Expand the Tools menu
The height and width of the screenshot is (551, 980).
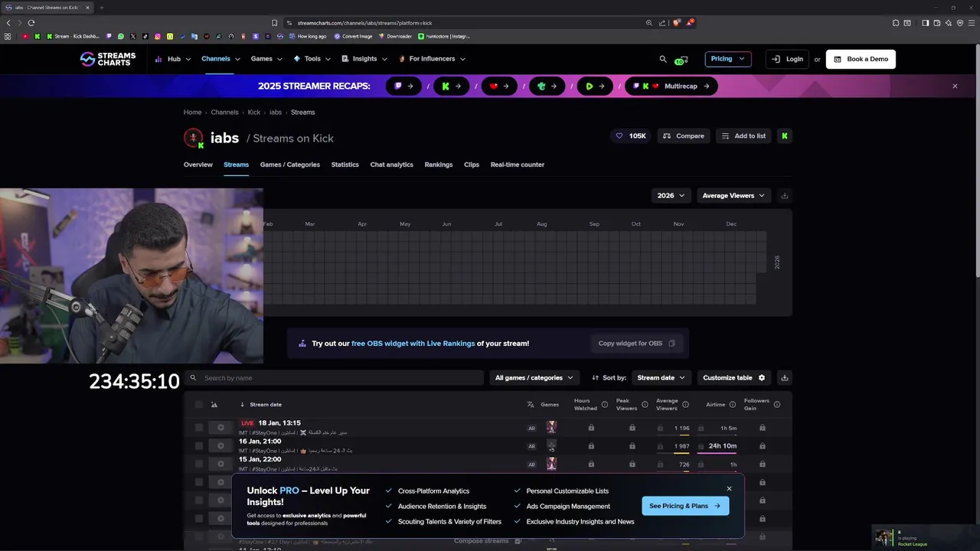point(312,59)
